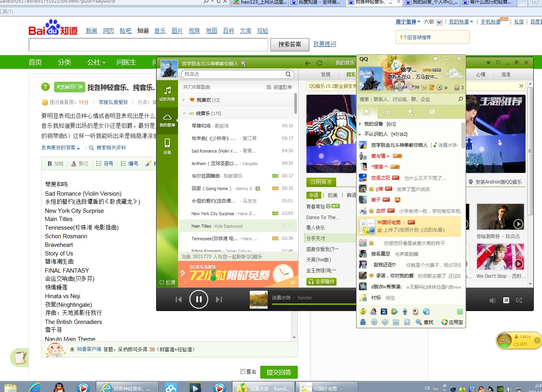Expand the 我有更好的答案 toggle link

(x=61, y=148)
